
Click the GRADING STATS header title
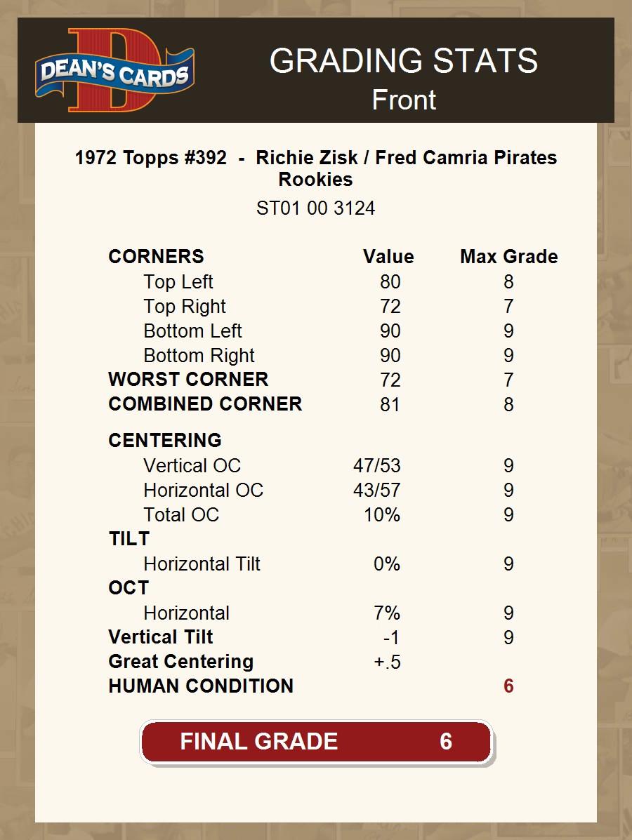[404, 61]
